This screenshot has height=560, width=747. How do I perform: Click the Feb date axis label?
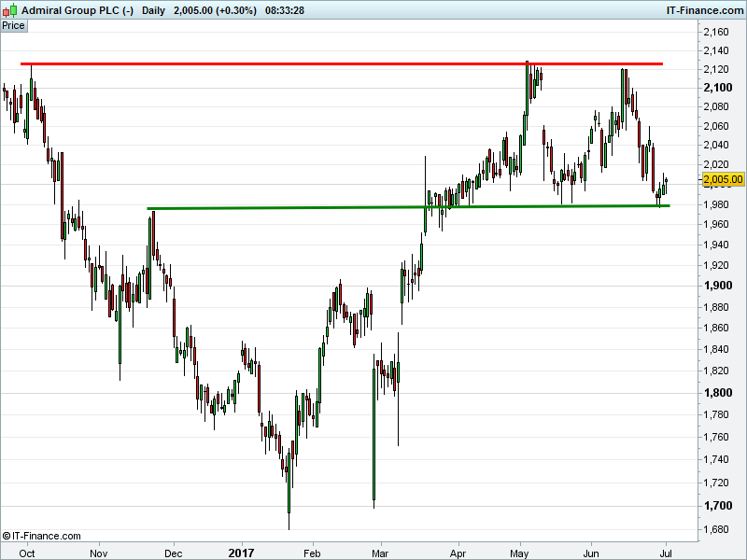click(312, 553)
